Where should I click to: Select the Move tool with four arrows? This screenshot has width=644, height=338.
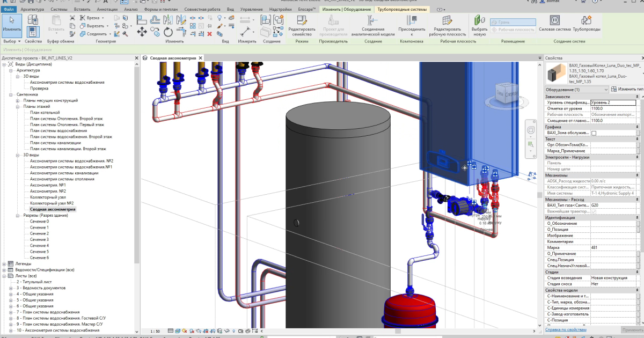click(x=142, y=32)
